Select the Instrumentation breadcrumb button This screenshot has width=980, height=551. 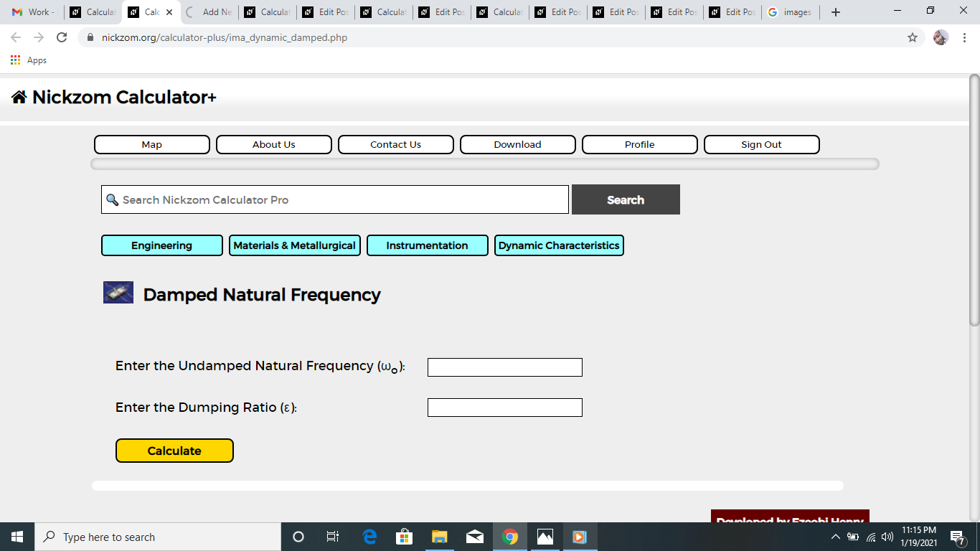(x=428, y=245)
